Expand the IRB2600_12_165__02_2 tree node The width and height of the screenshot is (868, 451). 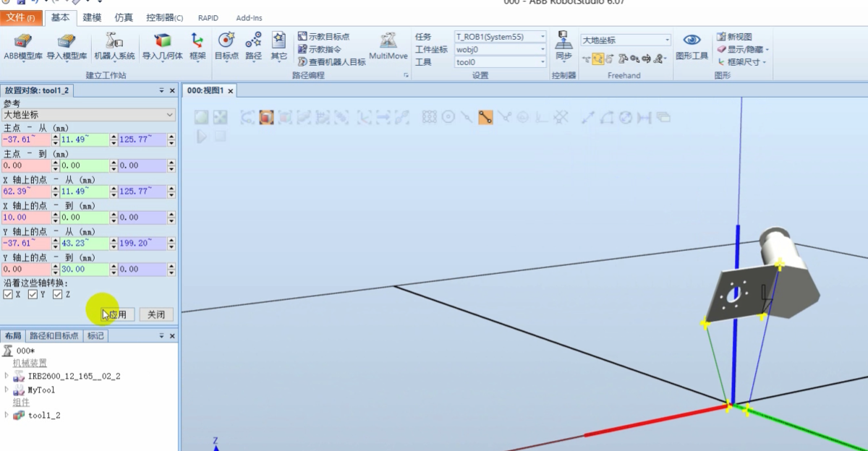tap(7, 376)
